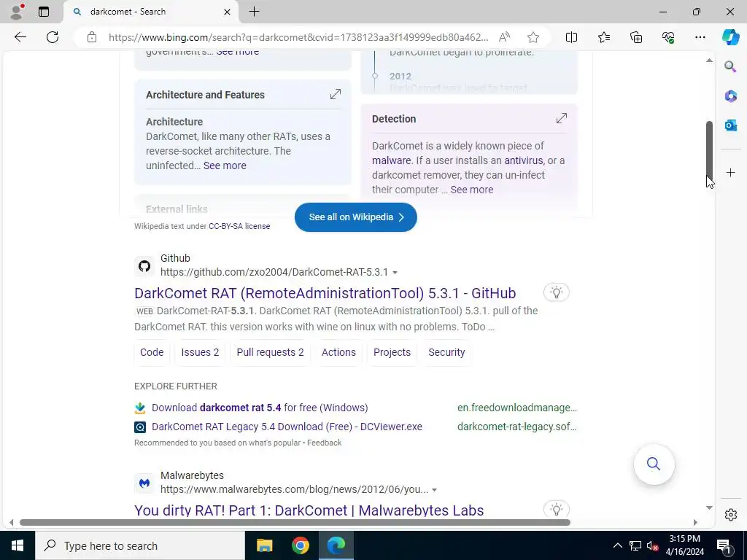Click See all on Wikipedia button

(355, 217)
